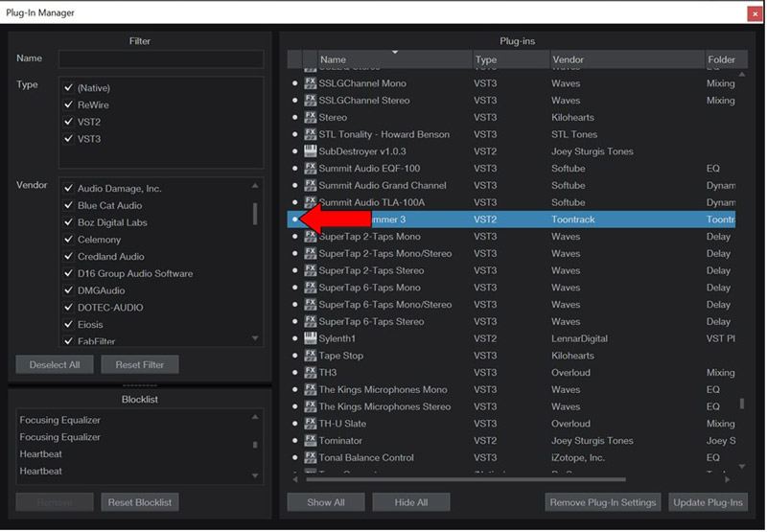This screenshot has height=532, width=767.
Task: Click plug-in list scroll right arrow
Action: tap(728, 479)
